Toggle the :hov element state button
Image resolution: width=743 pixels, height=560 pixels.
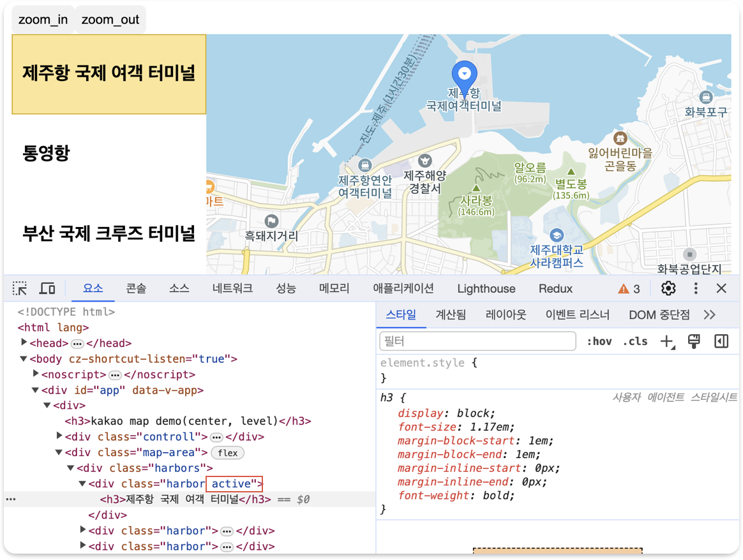[x=599, y=341]
